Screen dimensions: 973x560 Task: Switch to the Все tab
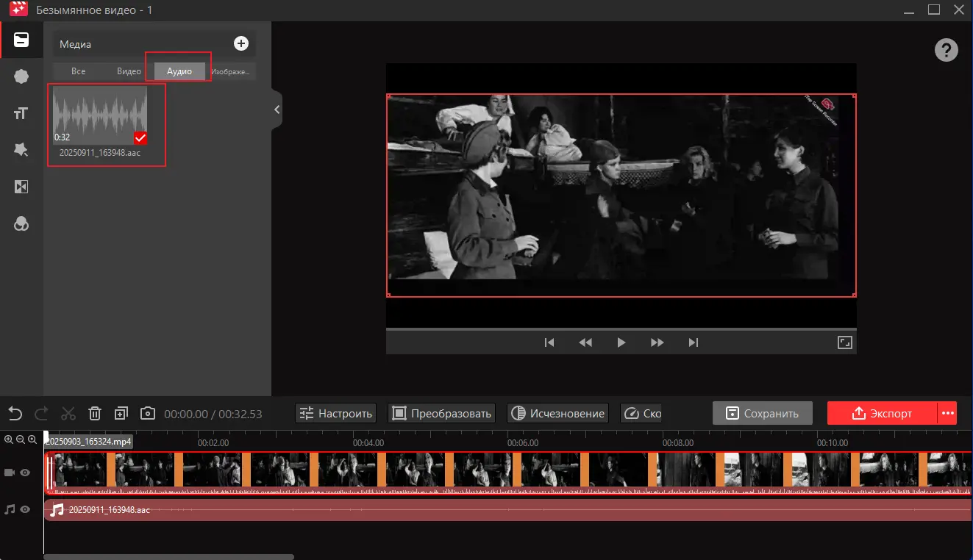point(79,71)
